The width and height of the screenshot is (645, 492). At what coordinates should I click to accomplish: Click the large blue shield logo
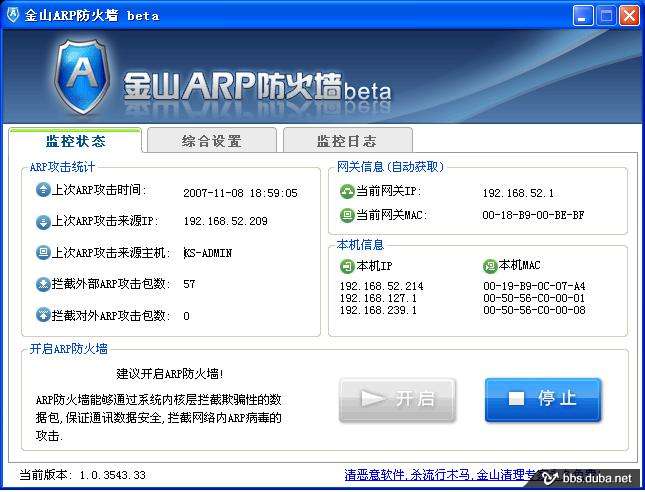[83, 77]
